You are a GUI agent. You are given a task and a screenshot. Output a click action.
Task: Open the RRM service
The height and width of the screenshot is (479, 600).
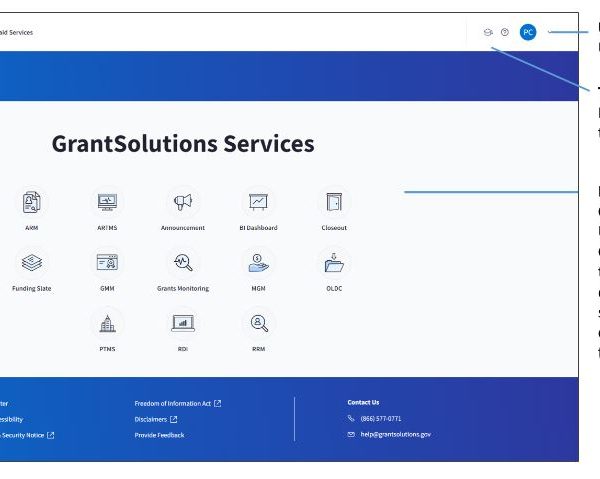(258, 324)
